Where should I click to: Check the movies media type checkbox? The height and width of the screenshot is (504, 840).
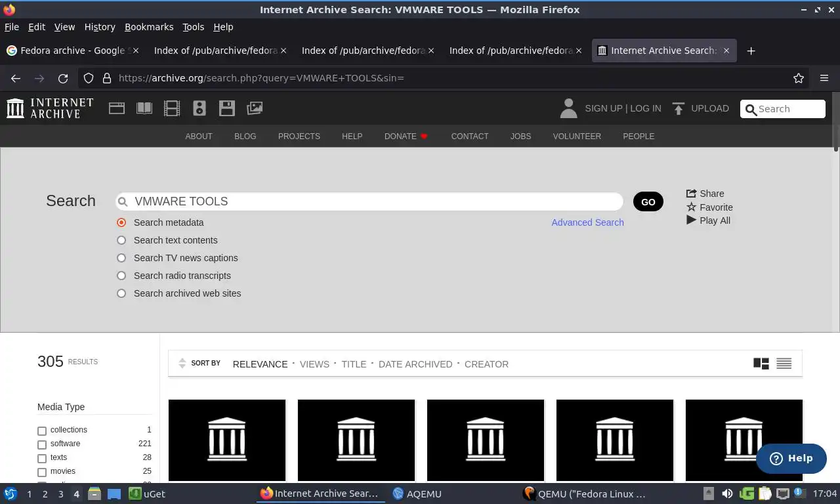click(x=42, y=472)
